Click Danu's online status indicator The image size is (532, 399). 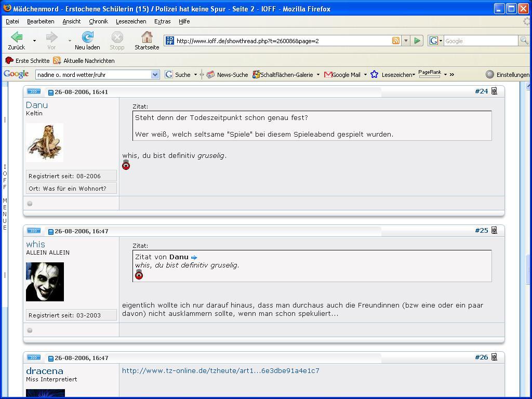[30, 204]
